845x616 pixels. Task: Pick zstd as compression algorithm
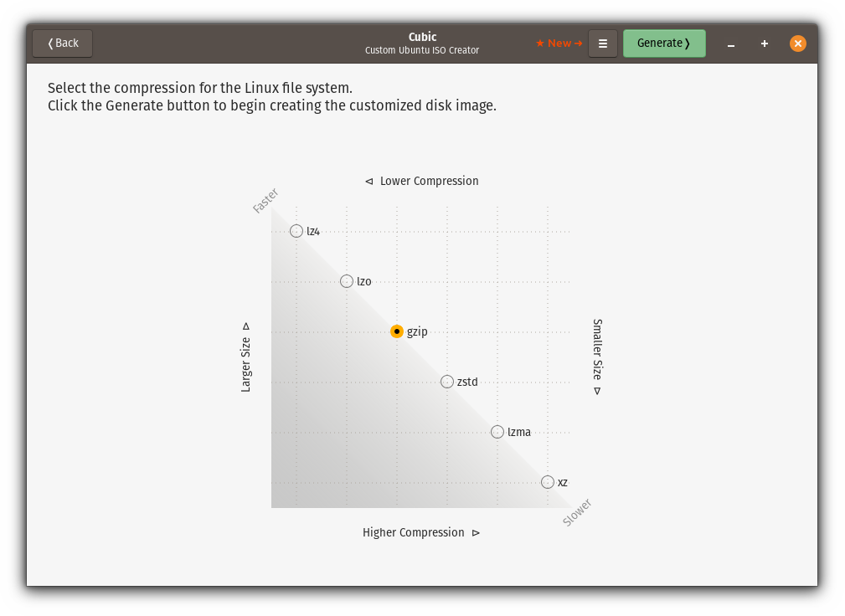(x=447, y=382)
